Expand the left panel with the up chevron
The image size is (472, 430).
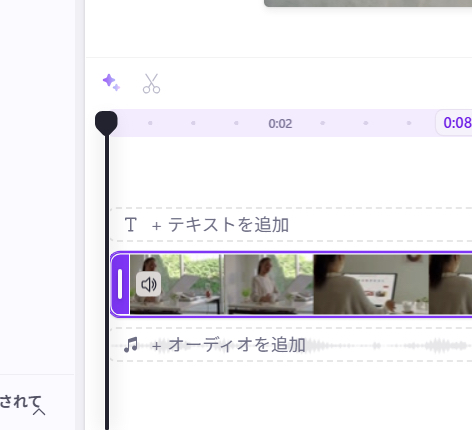click(39, 412)
